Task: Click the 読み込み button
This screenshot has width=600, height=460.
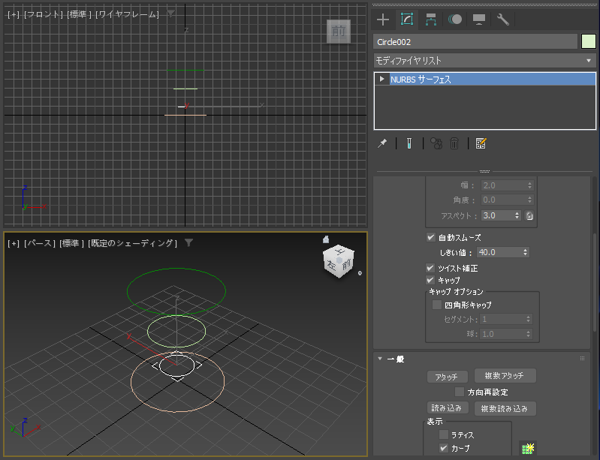Action: [447, 408]
